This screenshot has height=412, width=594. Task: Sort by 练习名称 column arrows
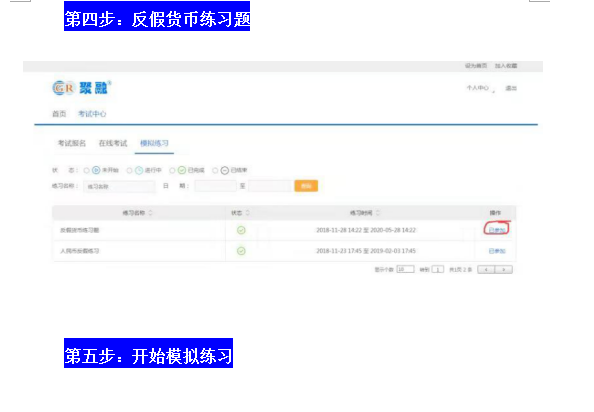pos(150,213)
